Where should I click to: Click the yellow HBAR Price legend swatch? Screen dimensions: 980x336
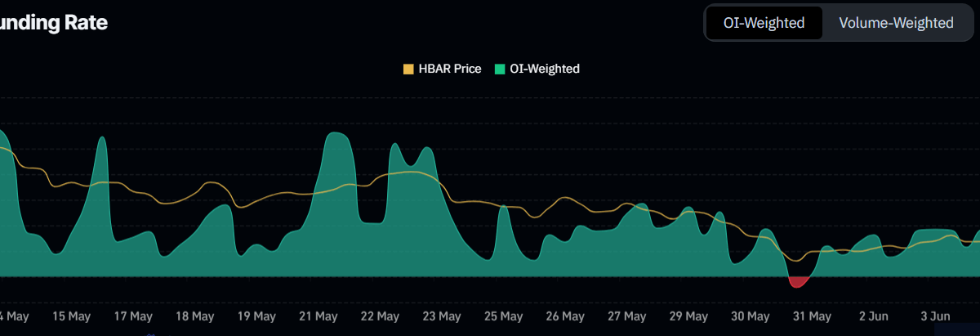(x=408, y=69)
